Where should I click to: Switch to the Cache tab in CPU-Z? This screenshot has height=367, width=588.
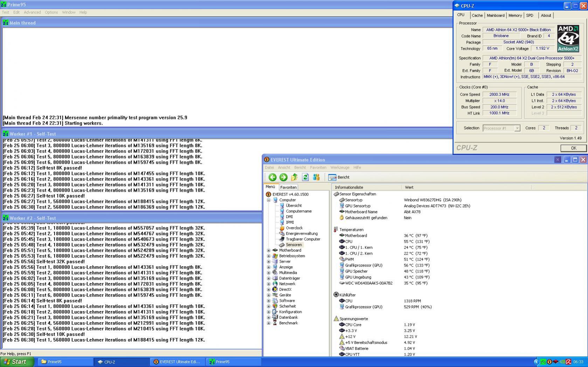click(477, 15)
